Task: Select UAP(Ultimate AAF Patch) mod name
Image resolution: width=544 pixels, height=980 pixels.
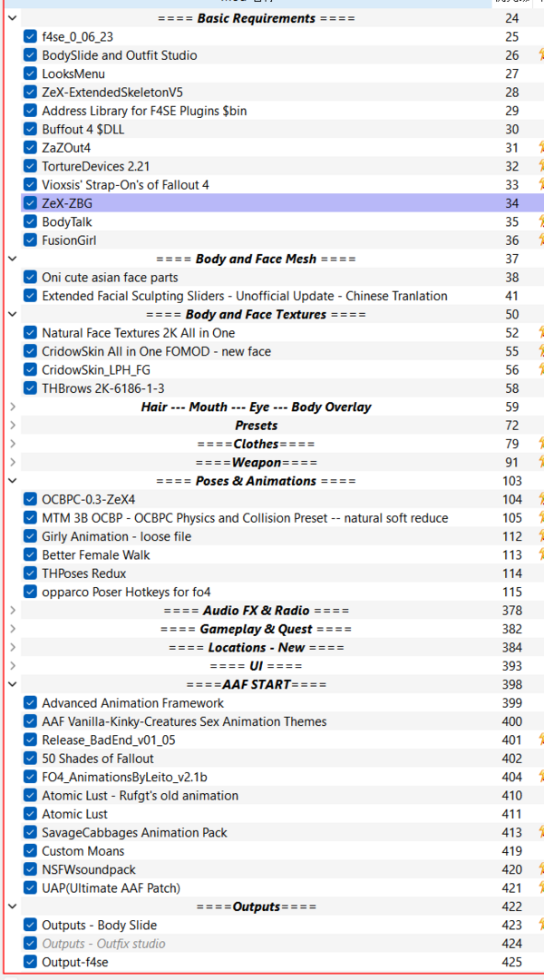Action: [x=111, y=887]
